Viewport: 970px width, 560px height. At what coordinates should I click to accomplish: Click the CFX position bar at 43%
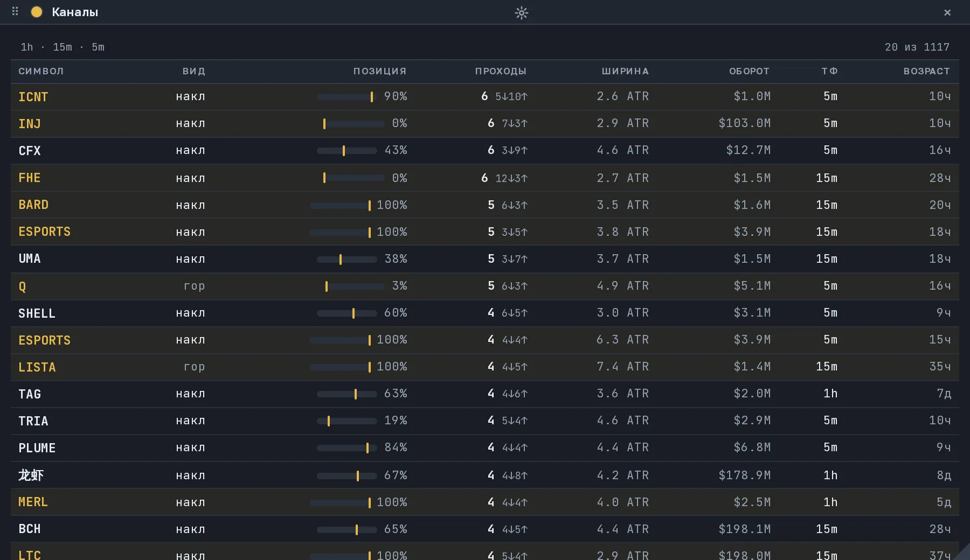click(347, 151)
